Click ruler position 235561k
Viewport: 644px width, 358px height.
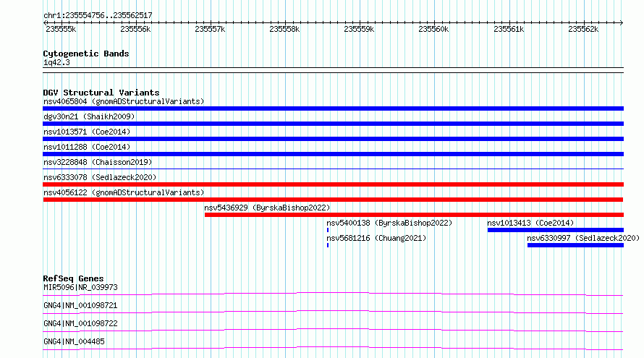509,29
